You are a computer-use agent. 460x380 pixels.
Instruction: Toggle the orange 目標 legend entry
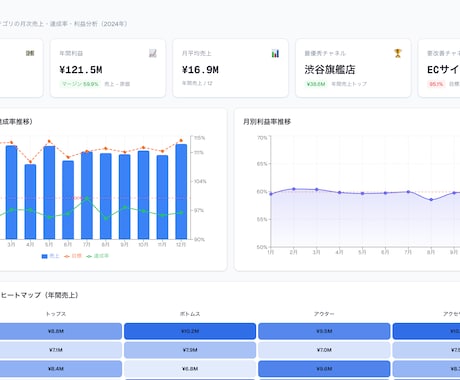[x=73, y=256]
